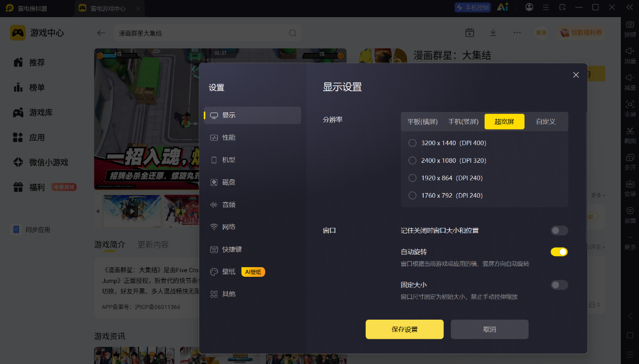Click the Android back arrow in the right toolbar

coord(630,316)
